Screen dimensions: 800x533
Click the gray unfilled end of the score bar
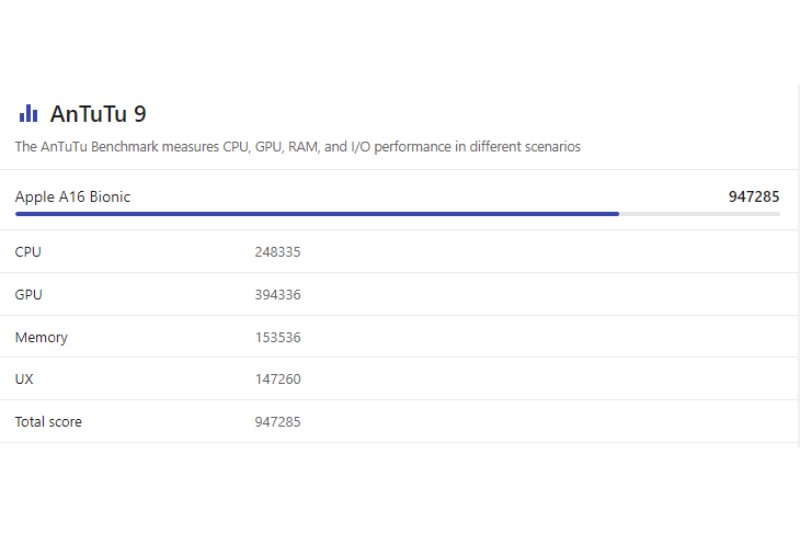coord(700,214)
